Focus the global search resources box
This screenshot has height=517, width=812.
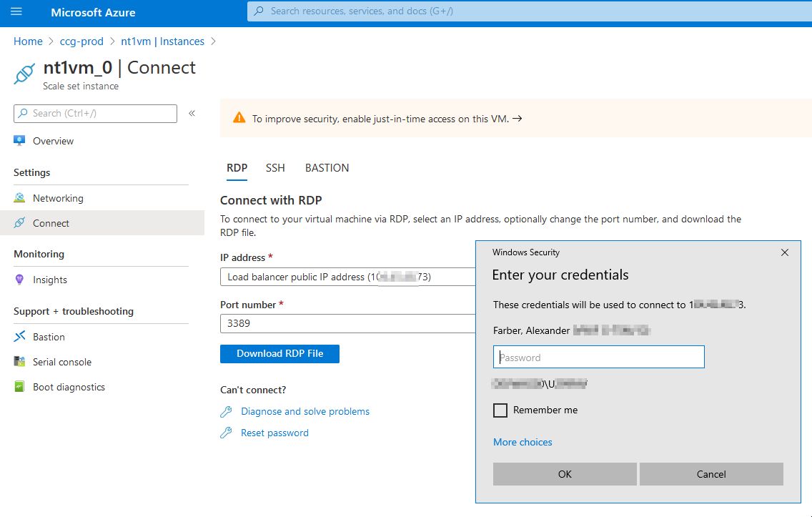point(529,11)
